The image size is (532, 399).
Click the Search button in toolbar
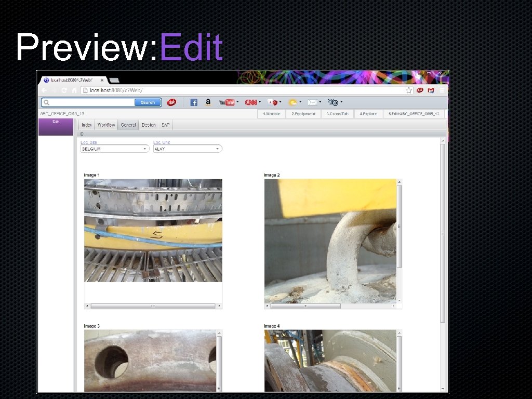148,102
